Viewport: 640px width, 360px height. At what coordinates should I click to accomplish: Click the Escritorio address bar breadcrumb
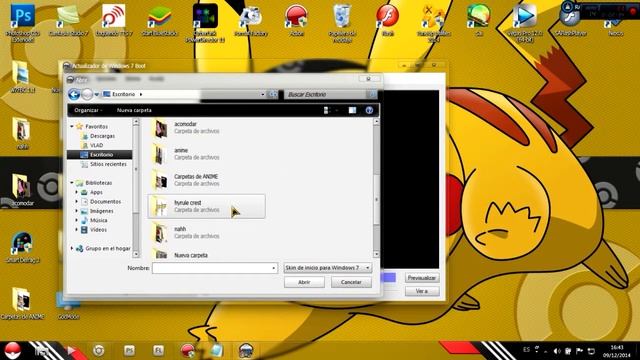click(x=123, y=94)
